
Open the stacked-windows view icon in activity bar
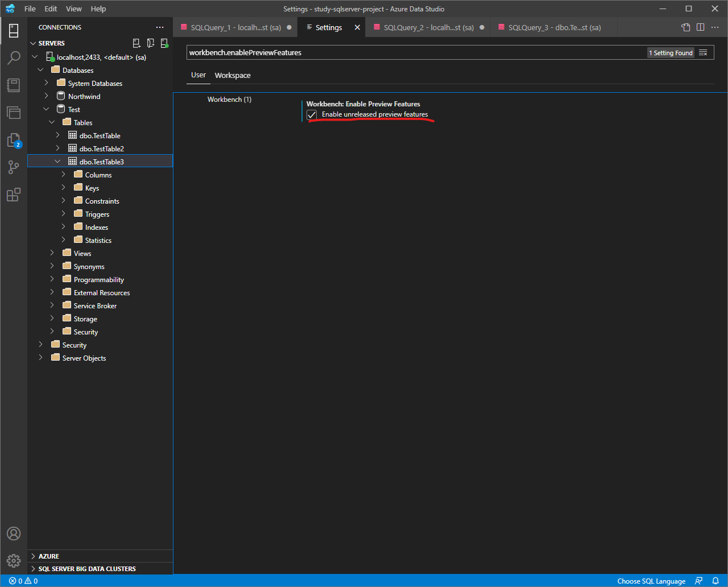14,113
